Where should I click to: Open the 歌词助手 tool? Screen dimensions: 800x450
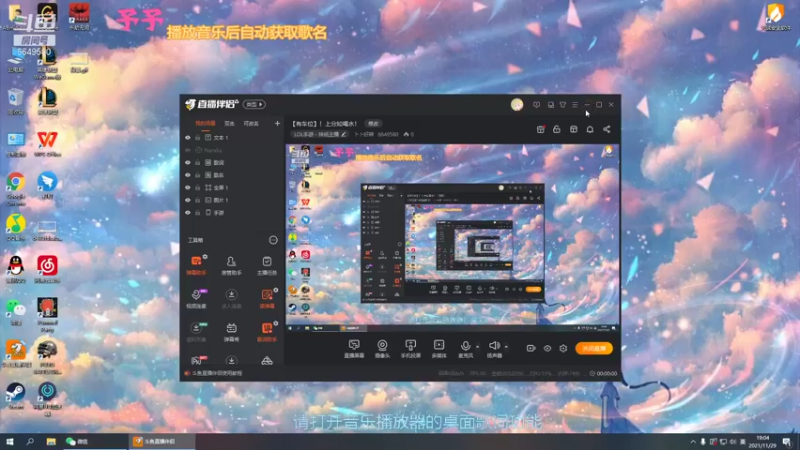[267, 332]
